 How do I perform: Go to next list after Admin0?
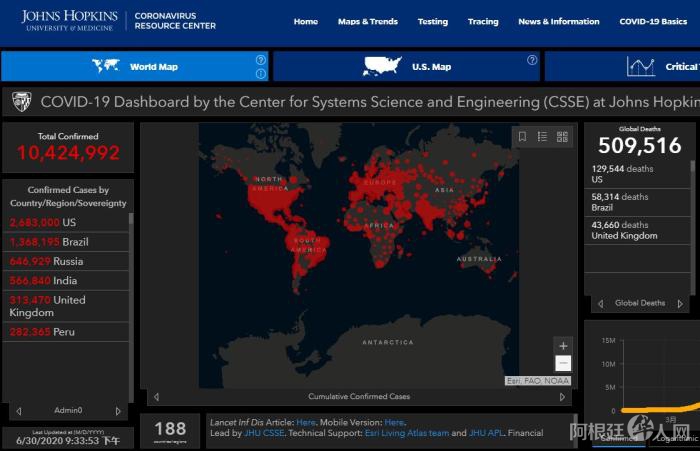click(x=118, y=411)
